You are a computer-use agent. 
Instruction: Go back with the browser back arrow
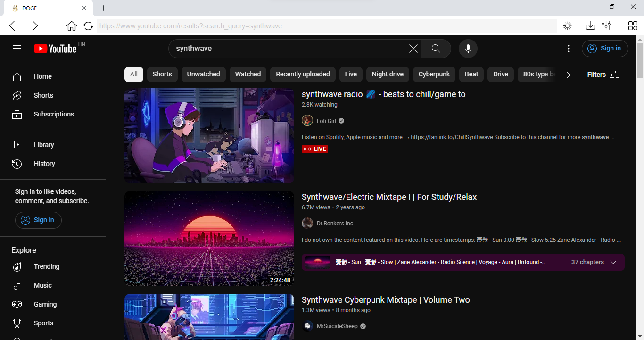point(12,26)
